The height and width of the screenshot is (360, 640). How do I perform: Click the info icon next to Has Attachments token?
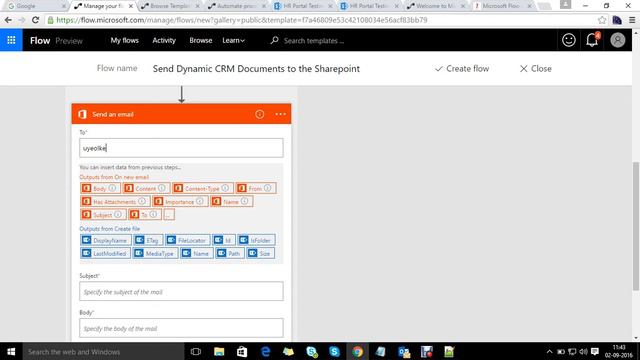point(142,201)
